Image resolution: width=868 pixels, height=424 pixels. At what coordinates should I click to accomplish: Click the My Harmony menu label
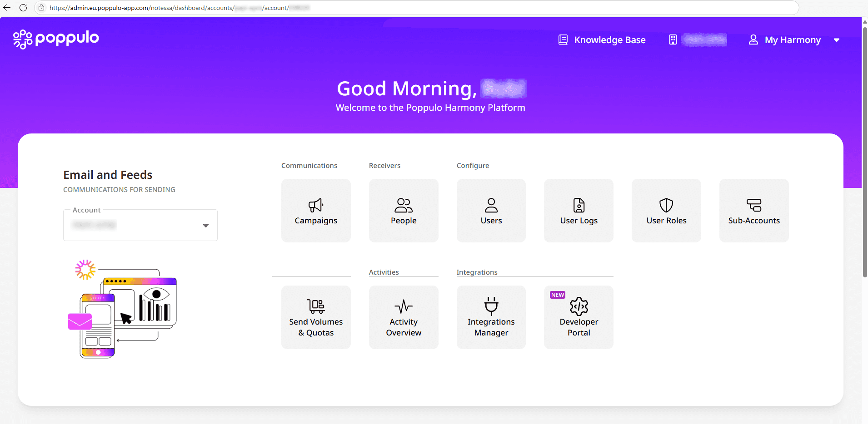pos(793,40)
